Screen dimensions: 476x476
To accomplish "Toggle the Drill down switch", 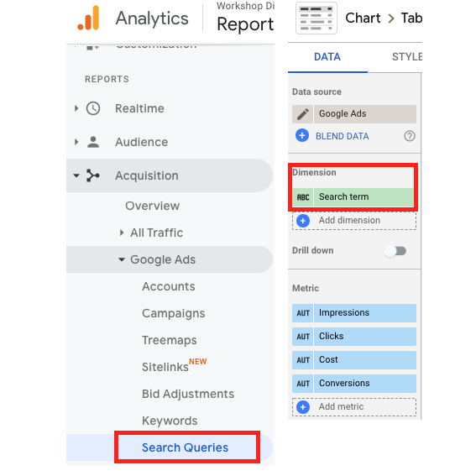I will (x=395, y=251).
